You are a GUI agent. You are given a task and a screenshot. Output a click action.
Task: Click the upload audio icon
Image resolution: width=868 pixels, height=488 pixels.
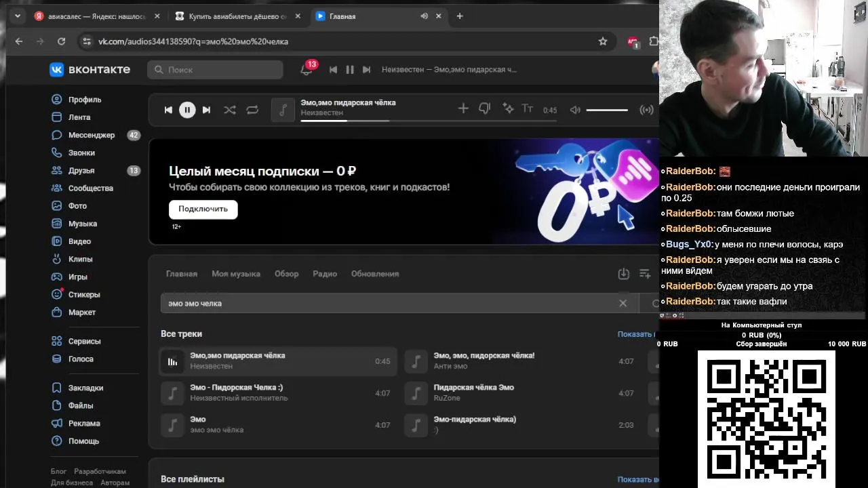[624, 274]
